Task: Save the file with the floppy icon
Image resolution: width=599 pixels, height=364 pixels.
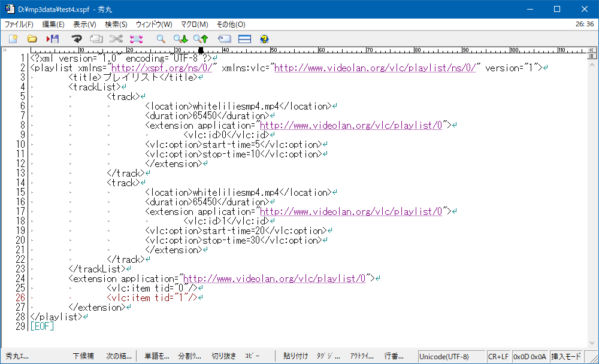Action: tap(53, 39)
